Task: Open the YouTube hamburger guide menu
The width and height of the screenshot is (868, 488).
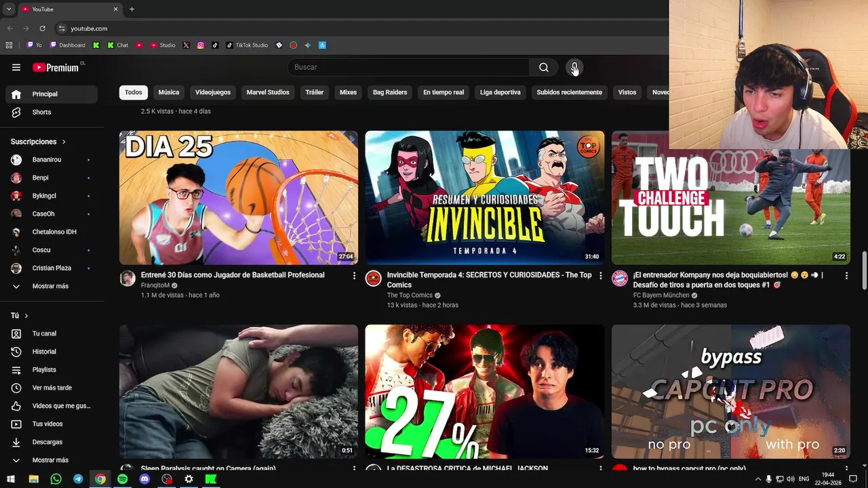Action: pyautogui.click(x=16, y=67)
